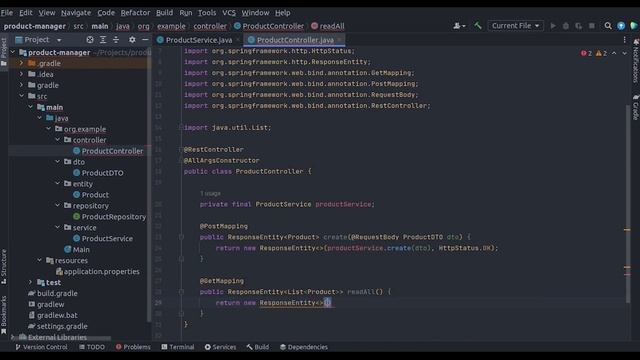Screen dimensions: 640x360
Task: Open Problems tool window
Action: tap(133, 347)
